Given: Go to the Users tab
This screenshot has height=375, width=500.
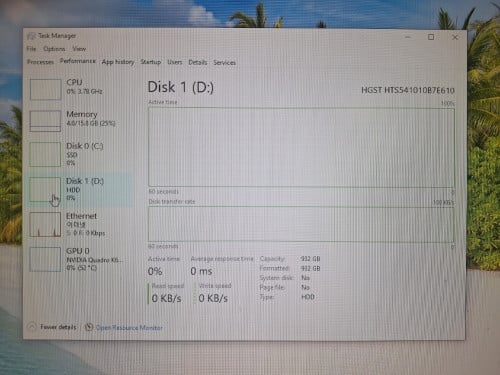Looking at the screenshot, I should (x=175, y=62).
